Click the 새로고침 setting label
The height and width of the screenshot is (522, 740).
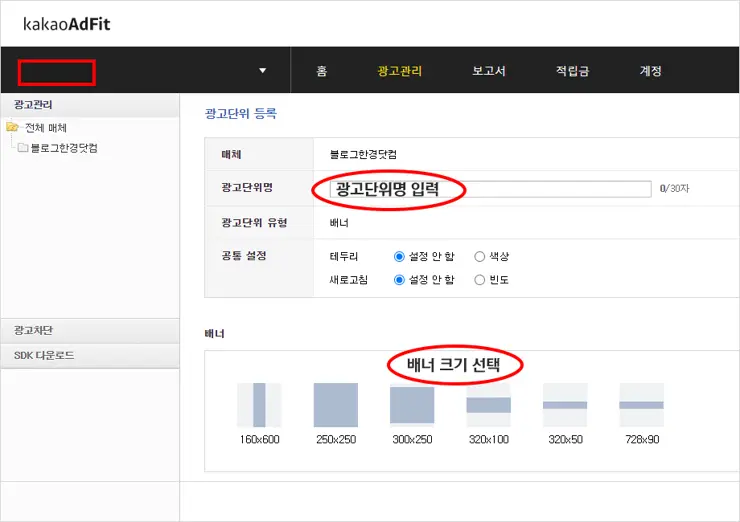(348, 280)
